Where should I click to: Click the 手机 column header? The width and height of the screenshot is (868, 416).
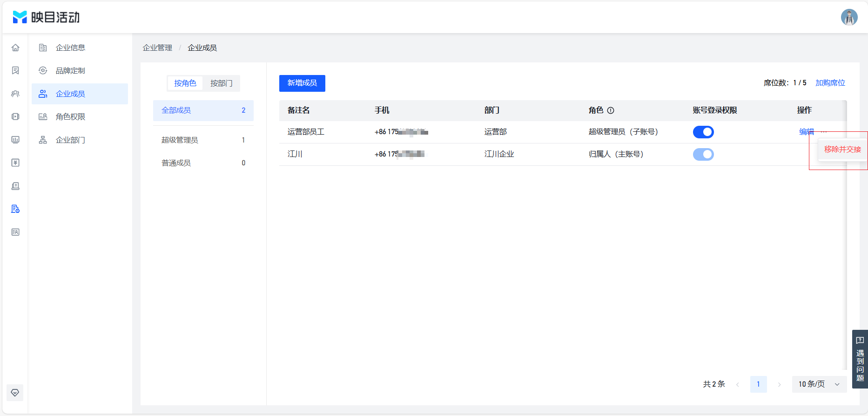[382, 110]
